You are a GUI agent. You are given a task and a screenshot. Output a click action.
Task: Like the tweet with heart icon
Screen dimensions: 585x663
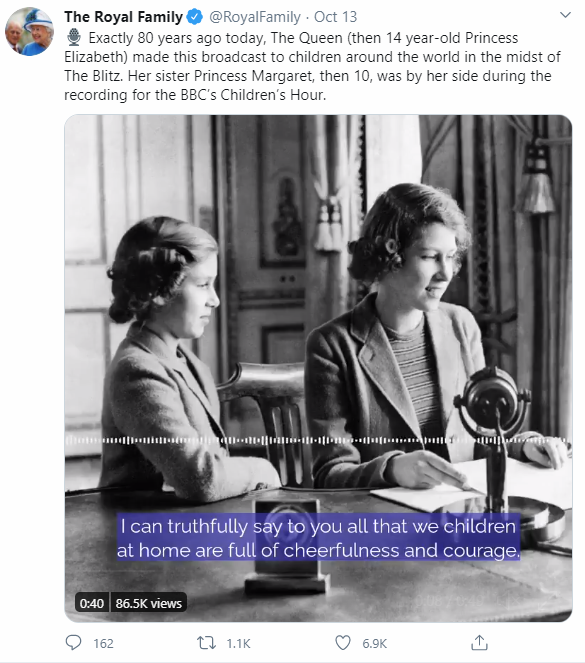[343, 643]
